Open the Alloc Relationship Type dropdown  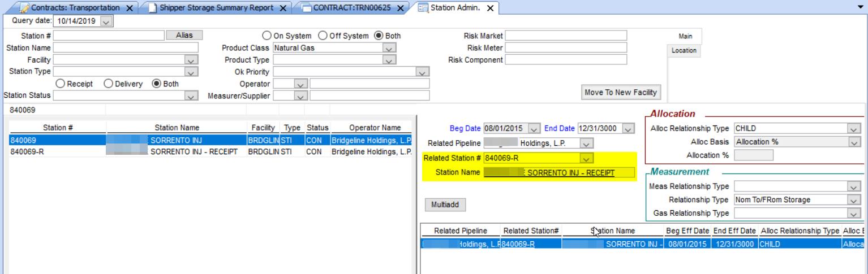point(854,129)
